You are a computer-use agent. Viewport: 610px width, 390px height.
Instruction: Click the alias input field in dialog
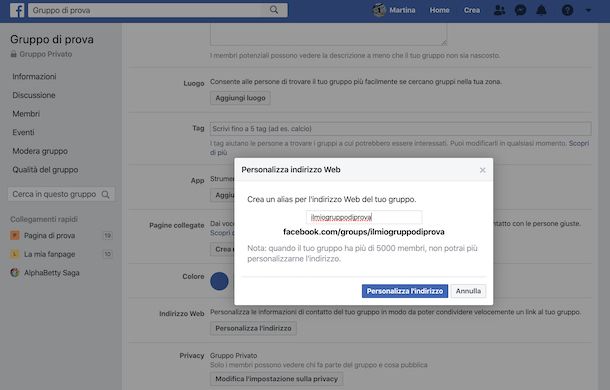pyautogui.click(x=364, y=217)
